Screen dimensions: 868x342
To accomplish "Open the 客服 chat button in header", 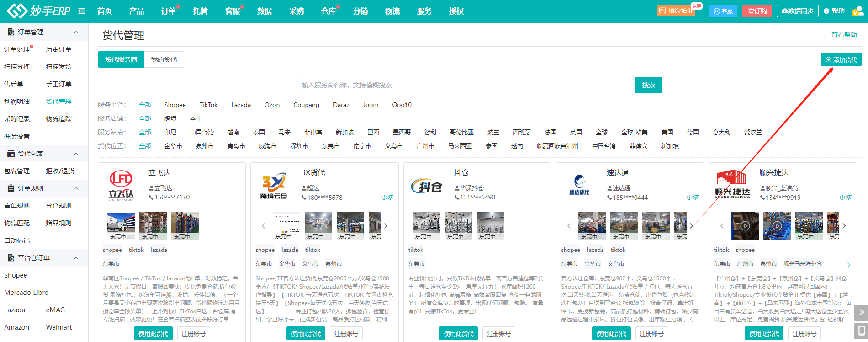I will point(723,11).
